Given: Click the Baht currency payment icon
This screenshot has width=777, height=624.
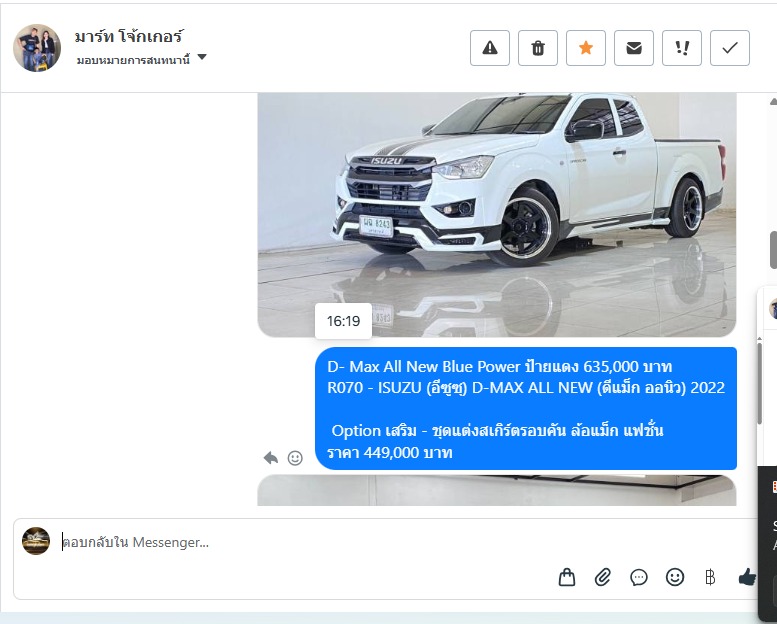Looking at the screenshot, I should pyautogui.click(x=710, y=577).
